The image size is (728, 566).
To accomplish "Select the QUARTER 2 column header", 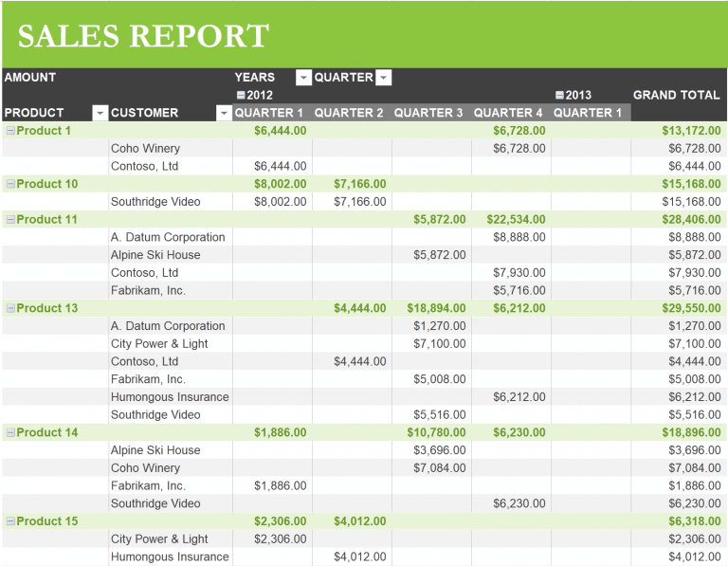I will 349,113.
